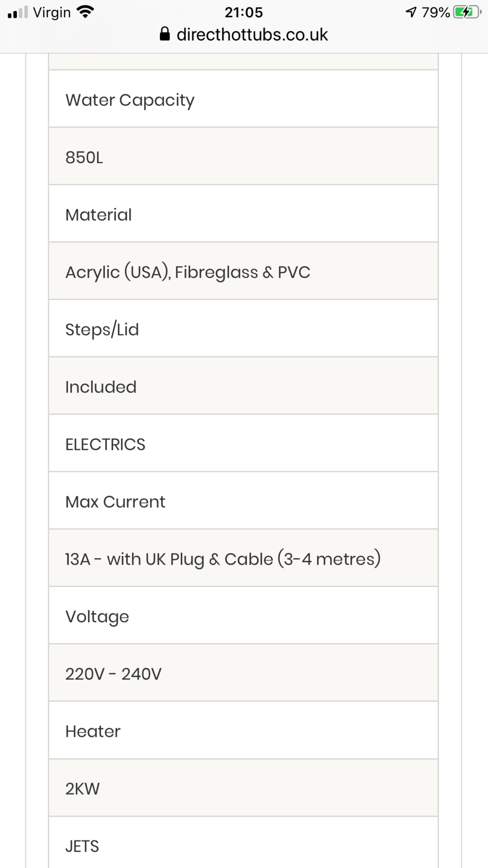Screen dimensions: 488x868
Task: Tap Acrylic (USA), Fibreglass & PVC cell
Action: tap(243, 272)
